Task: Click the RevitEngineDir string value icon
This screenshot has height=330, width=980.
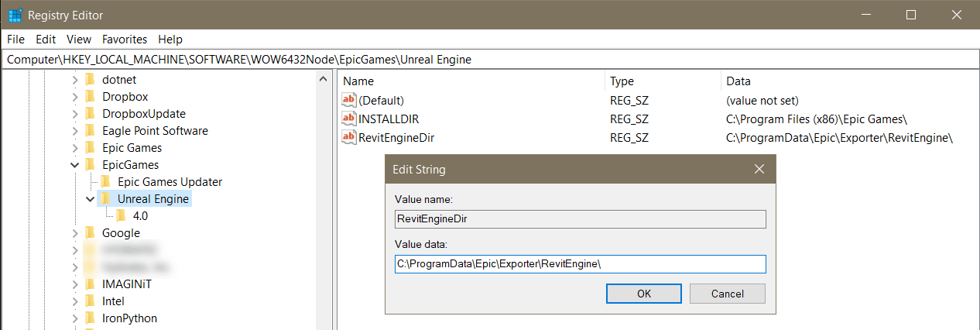Action: click(x=349, y=138)
